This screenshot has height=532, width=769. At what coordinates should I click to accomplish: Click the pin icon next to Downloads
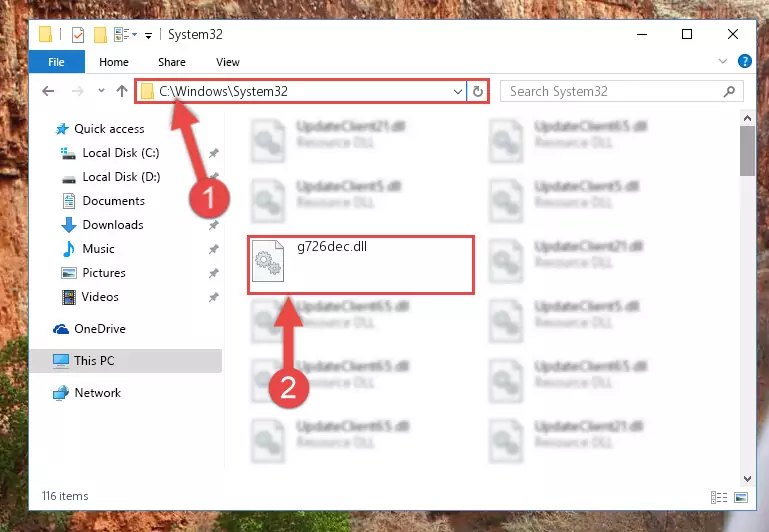tap(213, 225)
